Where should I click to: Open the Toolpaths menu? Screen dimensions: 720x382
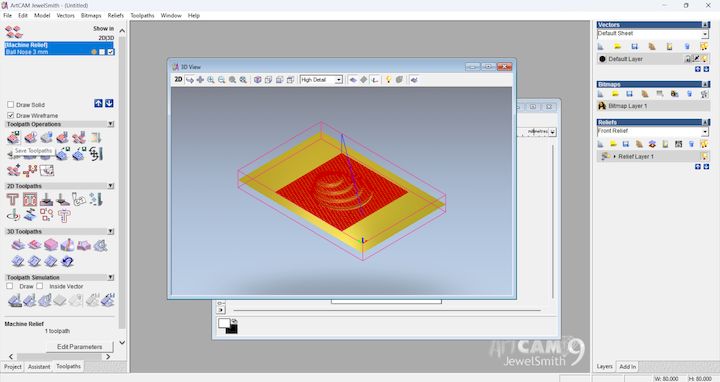142,15
